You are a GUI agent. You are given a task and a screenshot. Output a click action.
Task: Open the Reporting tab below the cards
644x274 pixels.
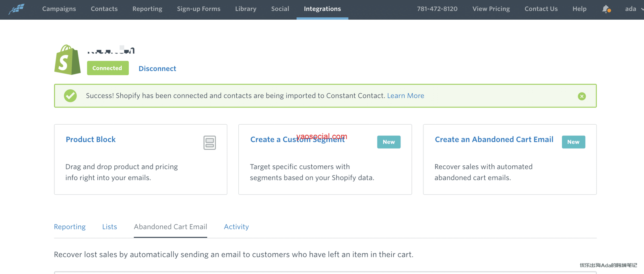[x=70, y=227]
